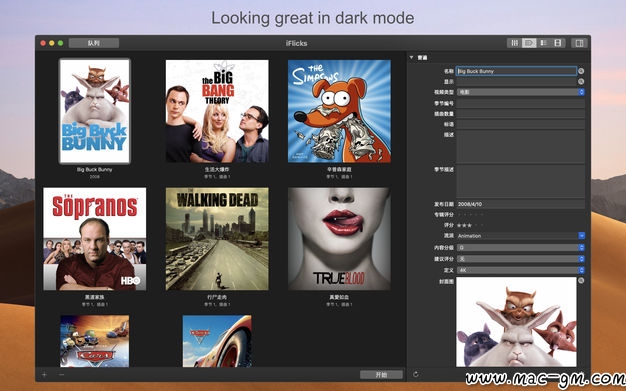
Task: Switch to the filmstrip view mode icon
Action: click(558, 43)
